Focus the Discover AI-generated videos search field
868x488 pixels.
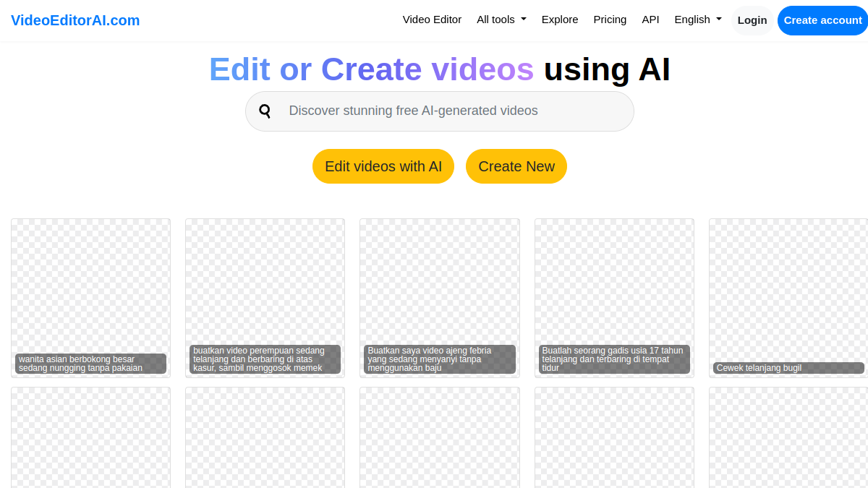(x=440, y=111)
